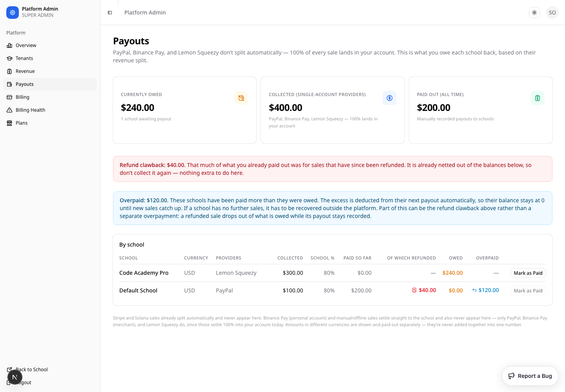Screen dimensions: 565x392
Task: Click the Overview chart icon
Action: tap(9, 45)
